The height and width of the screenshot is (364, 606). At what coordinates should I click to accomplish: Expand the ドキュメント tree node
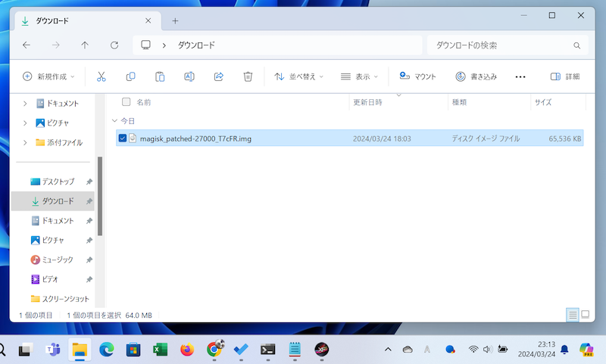tap(25, 104)
